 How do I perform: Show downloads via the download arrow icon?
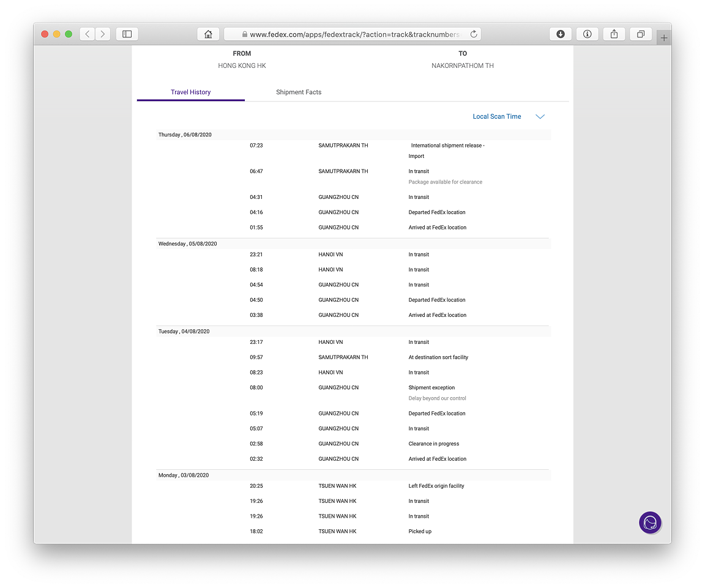(x=561, y=34)
